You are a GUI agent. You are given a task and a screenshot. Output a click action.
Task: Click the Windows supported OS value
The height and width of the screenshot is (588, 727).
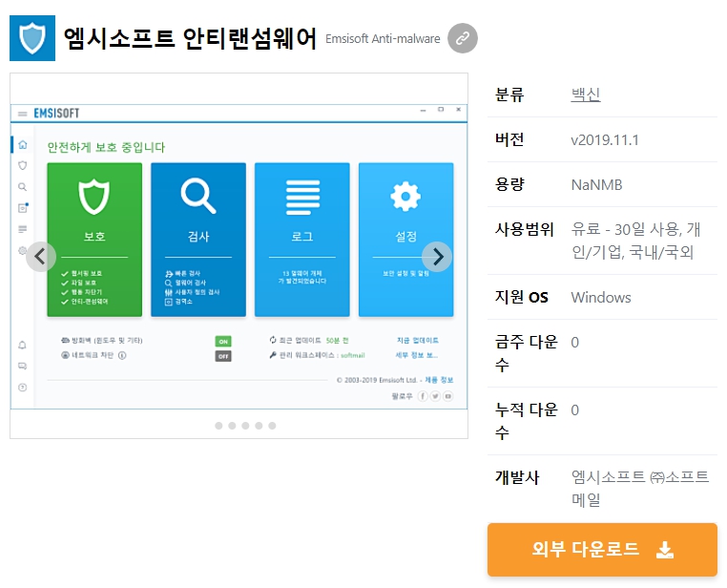click(601, 297)
